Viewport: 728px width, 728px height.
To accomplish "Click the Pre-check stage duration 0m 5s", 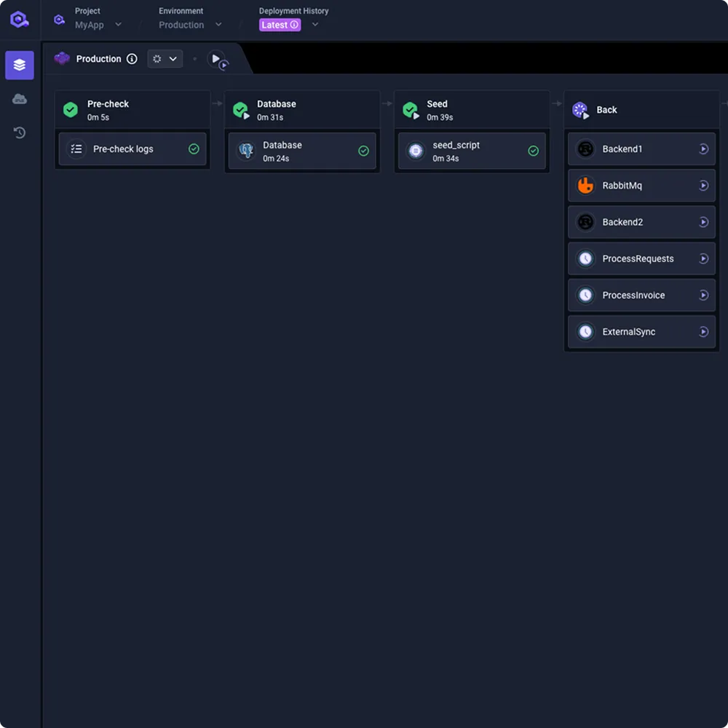I will point(98,117).
